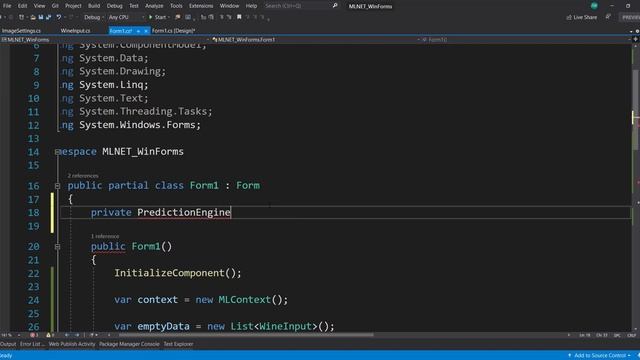Click the New Project toolbar icon
Image resolution: width=640 pixels, height=360 pixels.
tap(21, 17)
